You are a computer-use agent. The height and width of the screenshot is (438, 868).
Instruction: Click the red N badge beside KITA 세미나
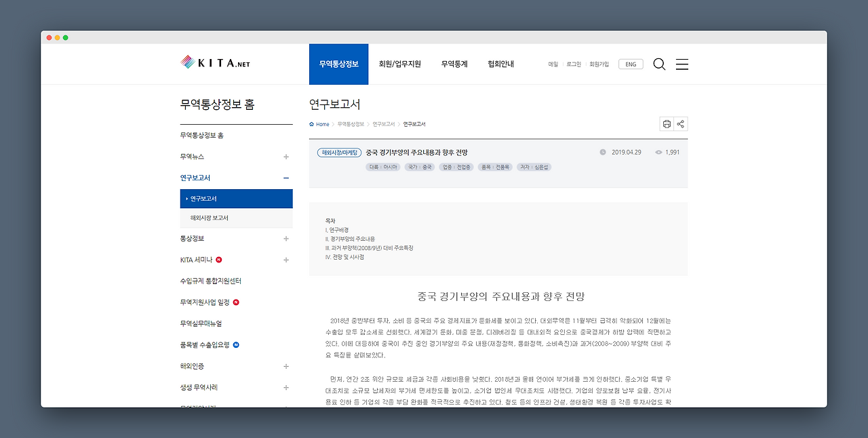(219, 260)
